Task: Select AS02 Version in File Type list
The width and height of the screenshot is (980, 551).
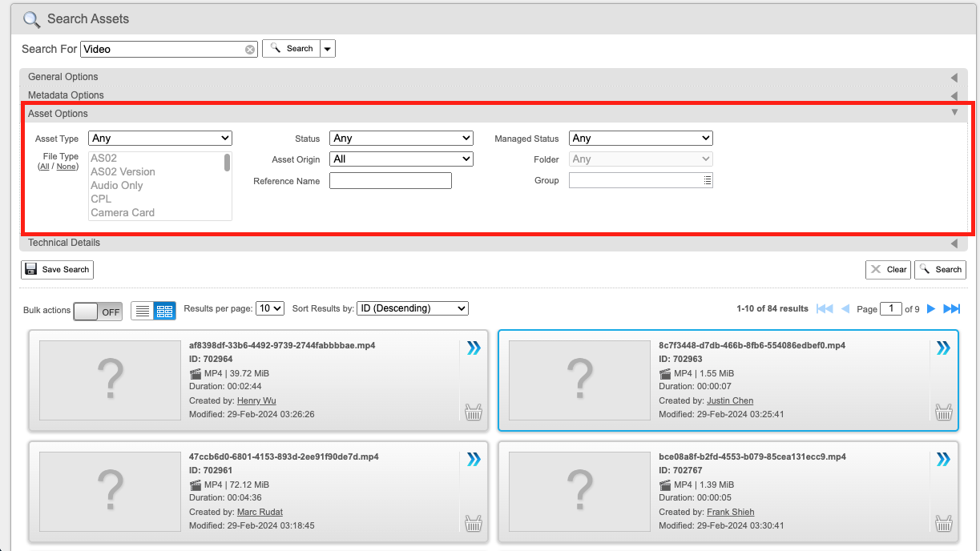Action: pyautogui.click(x=123, y=172)
